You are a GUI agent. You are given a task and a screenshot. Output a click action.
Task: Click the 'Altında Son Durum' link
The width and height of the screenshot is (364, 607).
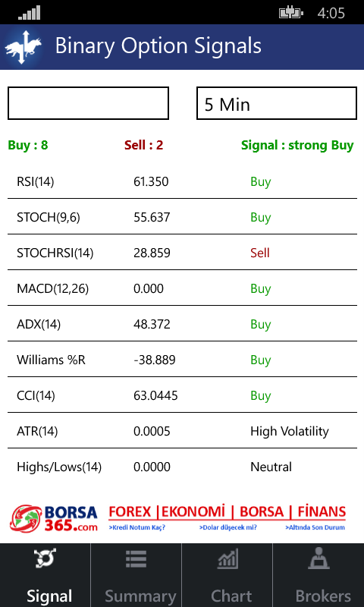click(x=315, y=527)
